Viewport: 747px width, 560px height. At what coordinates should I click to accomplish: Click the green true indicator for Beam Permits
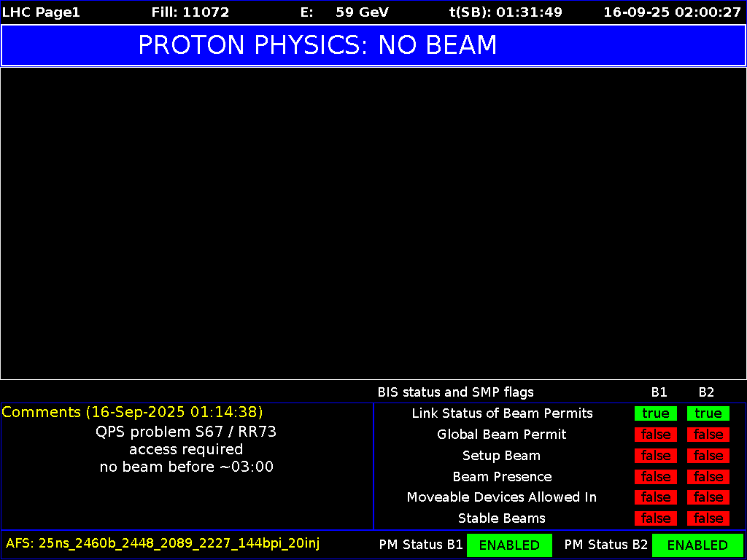click(655, 413)
